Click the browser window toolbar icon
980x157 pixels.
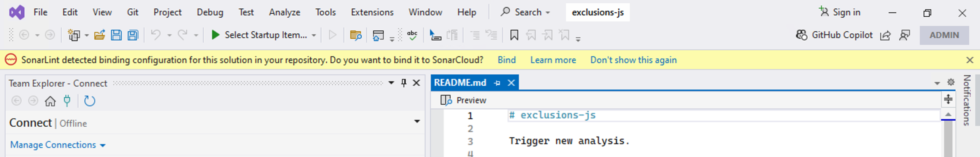tap(378, 35)
